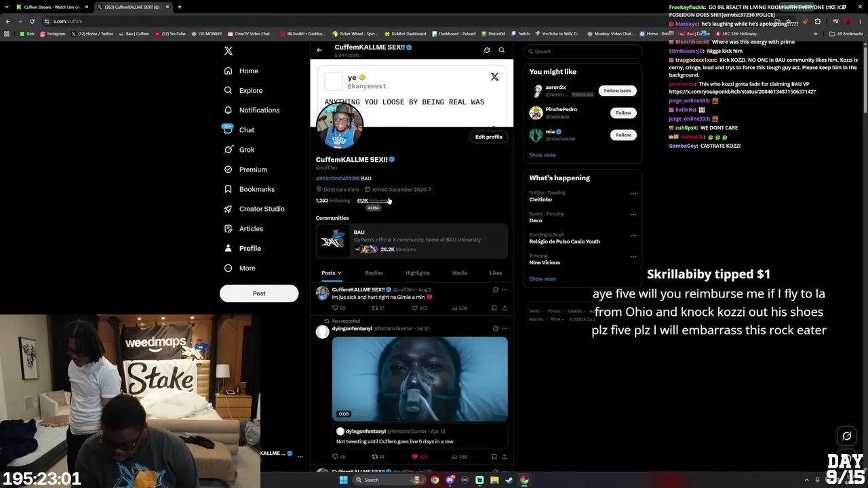
Task: Switch to the Media tab
Action: click(x=460, y=273)
